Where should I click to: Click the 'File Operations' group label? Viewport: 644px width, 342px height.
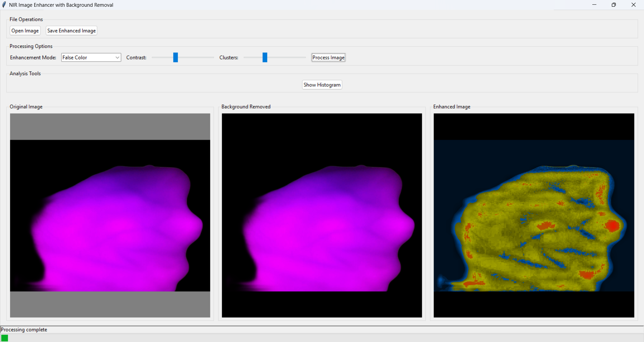26,19
